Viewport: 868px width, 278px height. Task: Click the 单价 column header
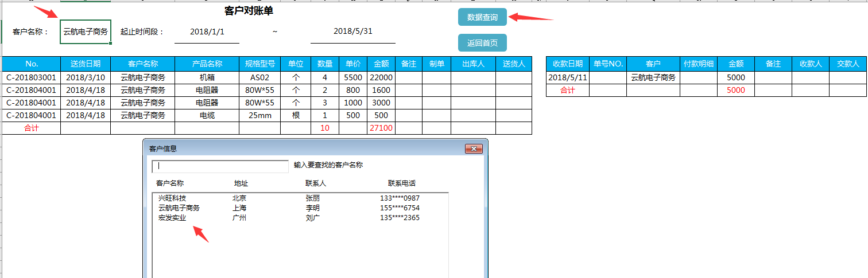pyautogui.click(x=353, y=64)
